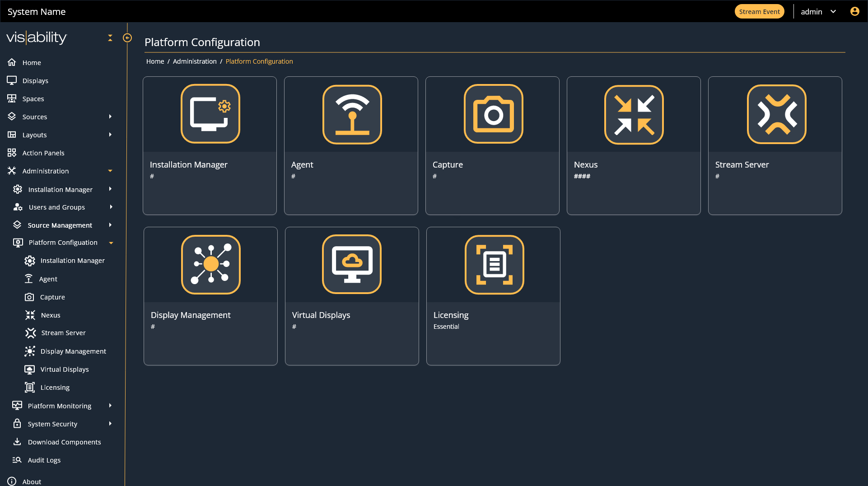
Task: Open the Nexus arrows card icon
Action: point(634,114)
